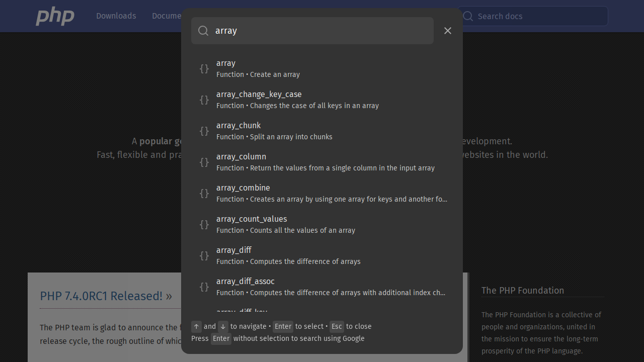Viewport: 644px width, 362px height.
Task: Click the magnifier icon in search dialog
Action: tap(203, 31)
